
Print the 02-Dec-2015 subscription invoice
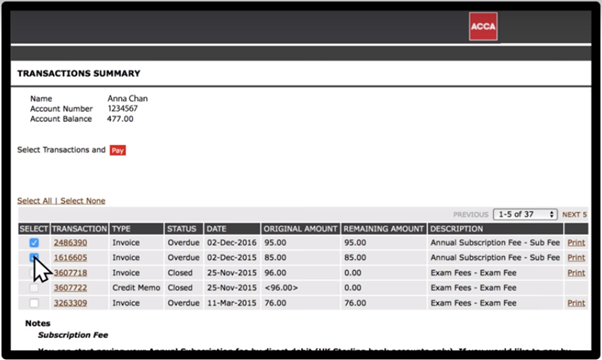coord(576,258)
